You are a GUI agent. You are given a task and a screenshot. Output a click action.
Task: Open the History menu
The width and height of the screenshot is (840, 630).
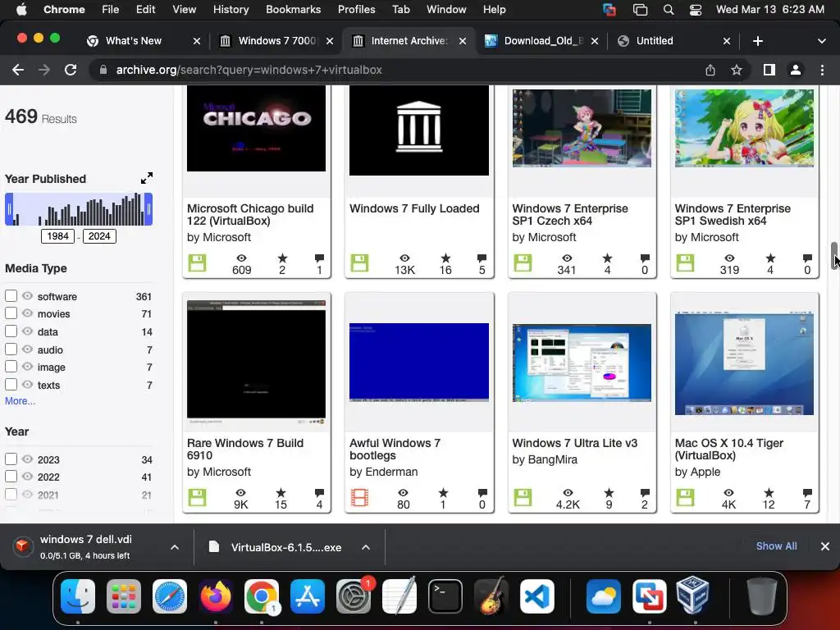point(231,10)
